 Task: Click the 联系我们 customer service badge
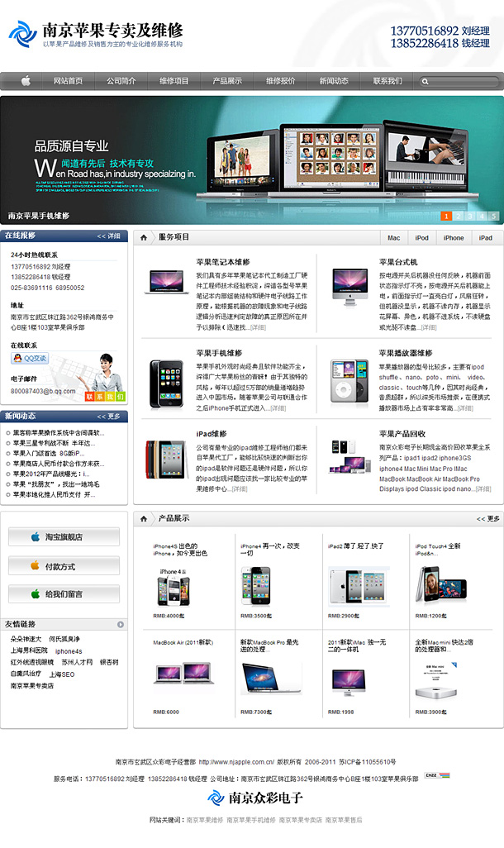coord(106,397)
